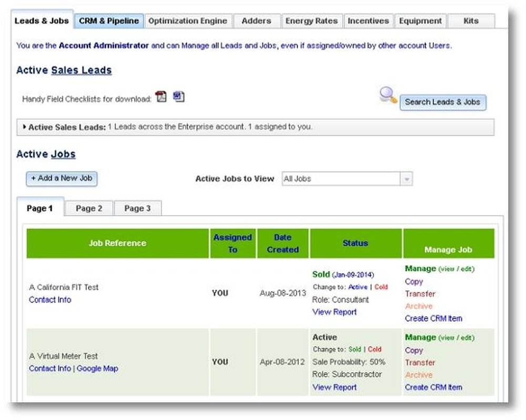
Task: Select the Page 1 jobs tab
Action: point(40,208)
